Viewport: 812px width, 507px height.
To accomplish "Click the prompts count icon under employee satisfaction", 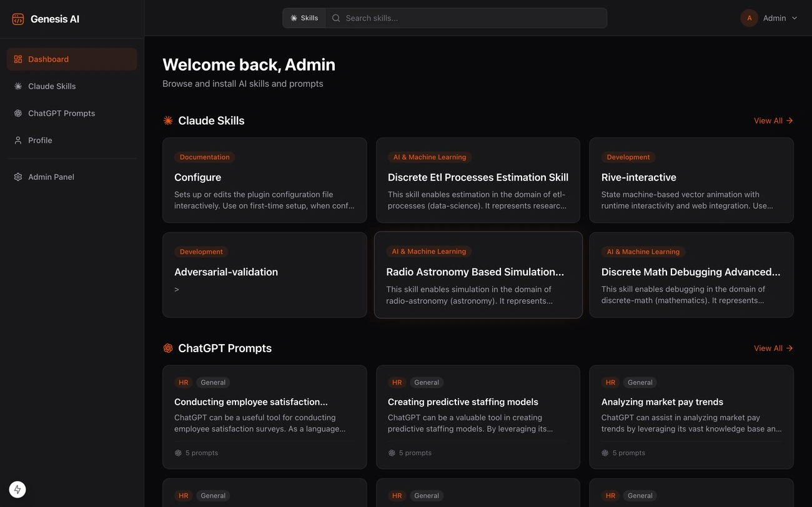I will [178, 453].
